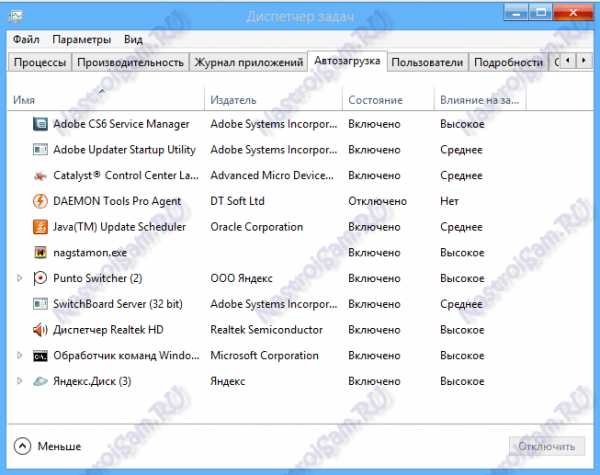Select the nagstamon.exe entry name
Screen dimensions: 600x475
pyautogui.click(x=90, y=253)
